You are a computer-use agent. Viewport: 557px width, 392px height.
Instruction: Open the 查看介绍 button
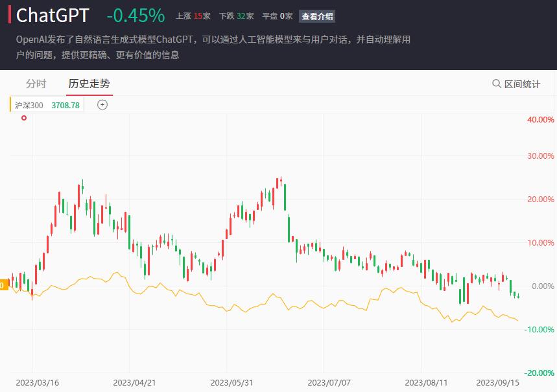317,16
